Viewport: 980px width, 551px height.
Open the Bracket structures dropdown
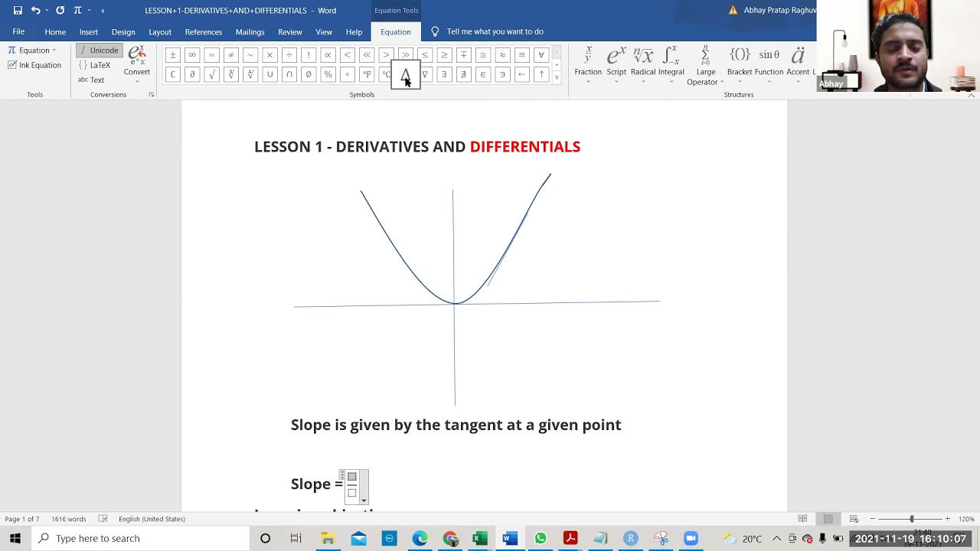740,65
